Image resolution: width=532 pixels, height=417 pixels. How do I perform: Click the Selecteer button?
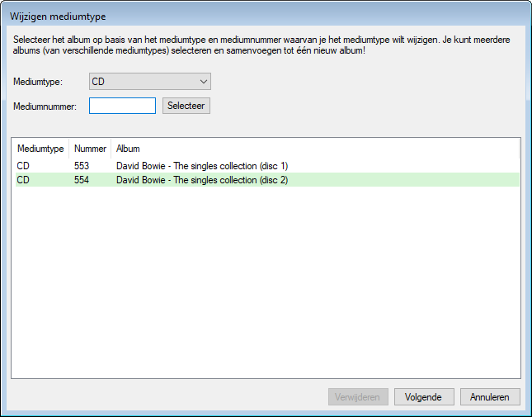click(186, 106)
